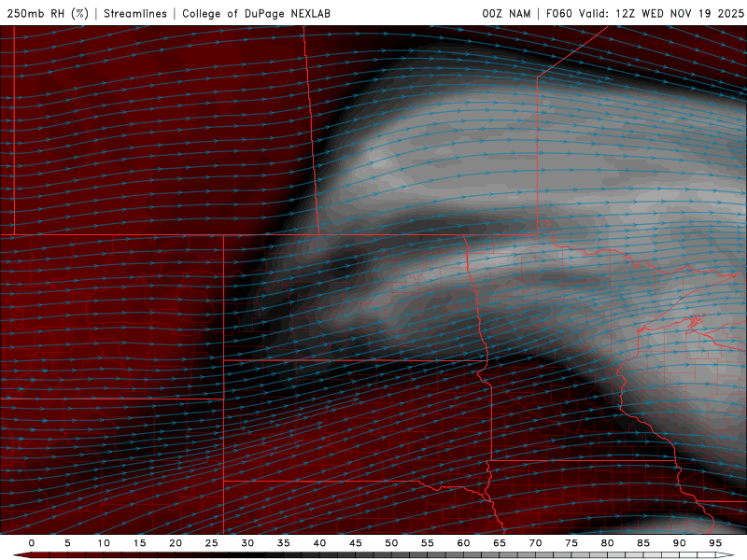The height and width of the screenshot is (560, 747).
Task: Click the "College of DuPage NEXLAB" label
Action: click(256, 13)
